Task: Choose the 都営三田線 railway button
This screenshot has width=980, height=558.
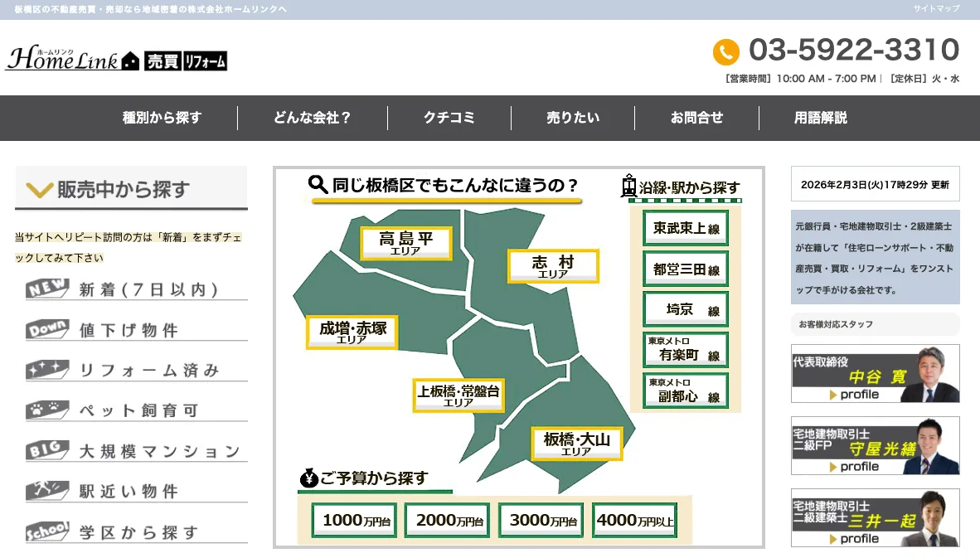Action: pos(686,269)
